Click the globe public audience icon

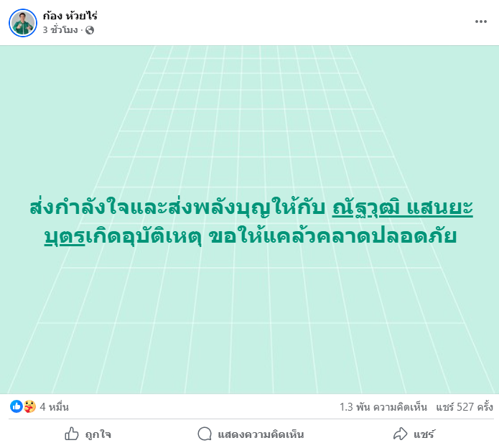[90, 30]
